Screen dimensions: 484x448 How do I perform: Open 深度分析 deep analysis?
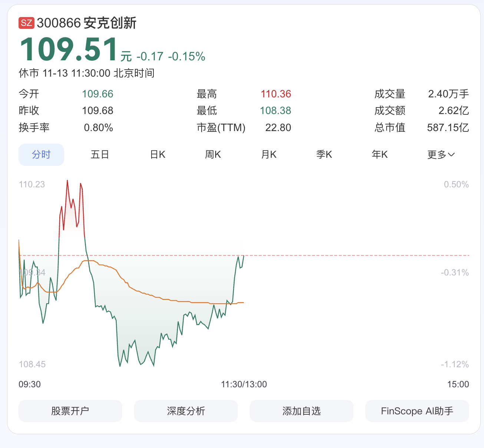coord(186,411)
